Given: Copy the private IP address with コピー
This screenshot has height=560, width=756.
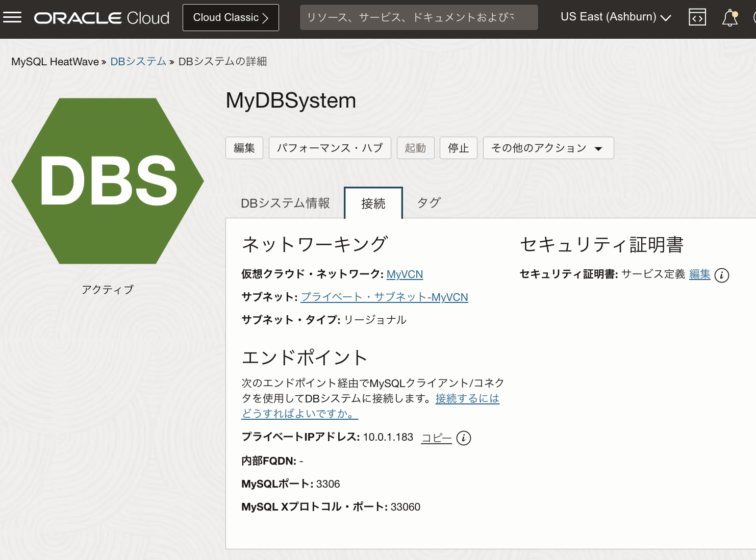Looking at the screenshot, I should pyautogui.click(x=437, y=438).
